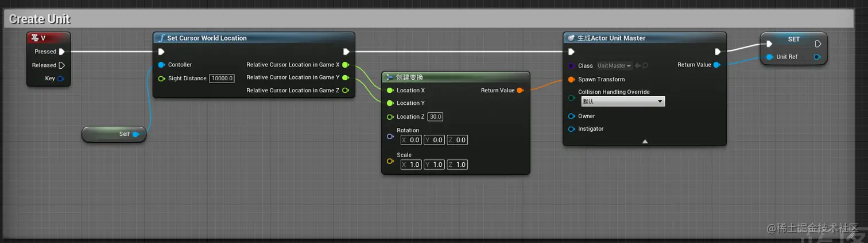Click the Self node output pin
Image resolution: width=868 pixels, height=243 pixels.
click(x=136, y=134)
